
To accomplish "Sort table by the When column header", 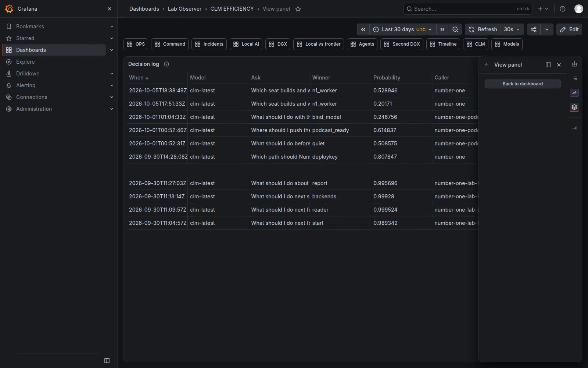I will (x=139, y=78).
